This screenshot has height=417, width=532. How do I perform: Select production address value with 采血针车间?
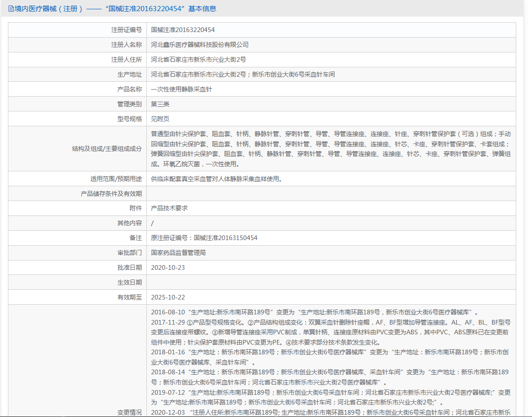click(243, 75)
